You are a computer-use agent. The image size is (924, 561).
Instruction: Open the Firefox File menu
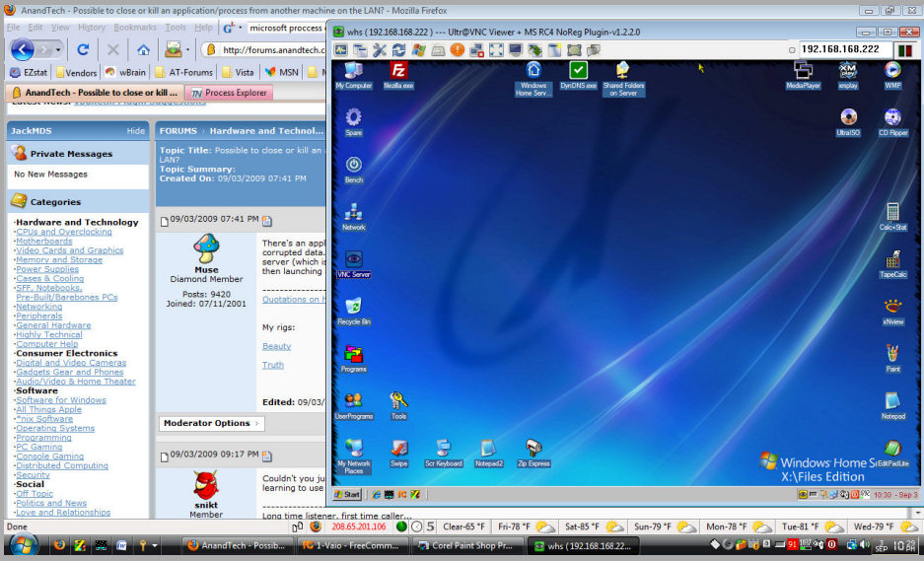(x=13, y=27)
